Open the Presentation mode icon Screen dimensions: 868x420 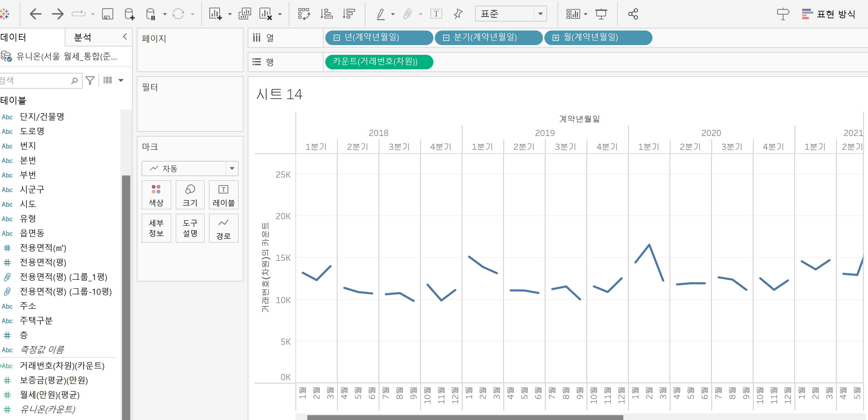(x=601, y=14)
